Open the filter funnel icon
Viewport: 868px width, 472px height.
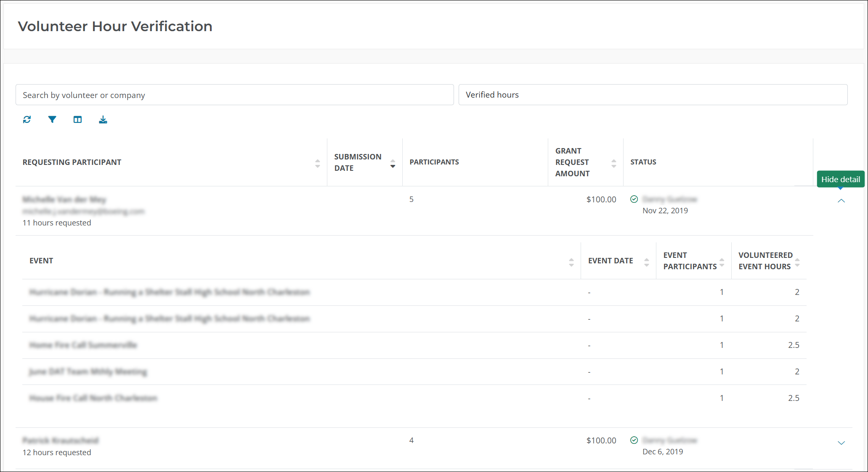tap(52, 119)
